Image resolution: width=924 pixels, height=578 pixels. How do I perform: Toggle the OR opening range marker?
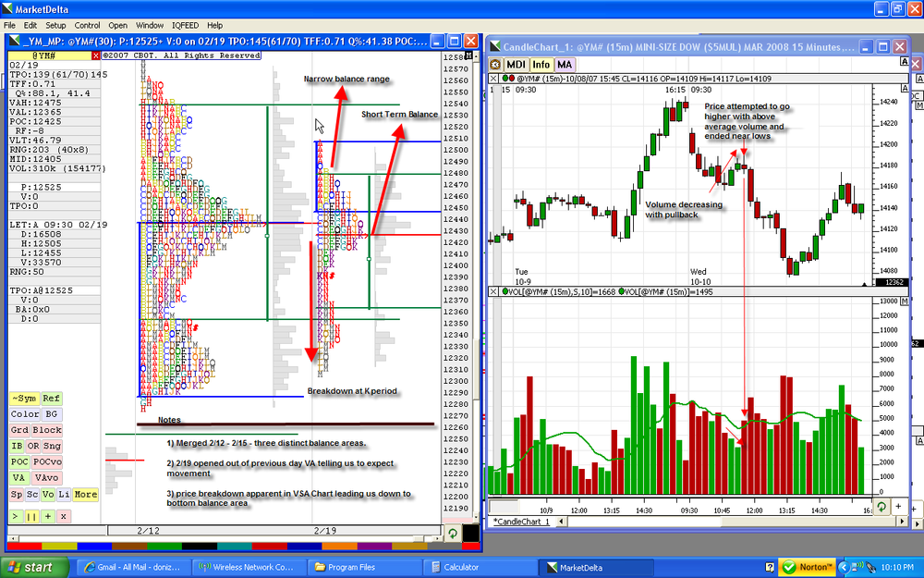pyautogui.click(x=33, y=447)
